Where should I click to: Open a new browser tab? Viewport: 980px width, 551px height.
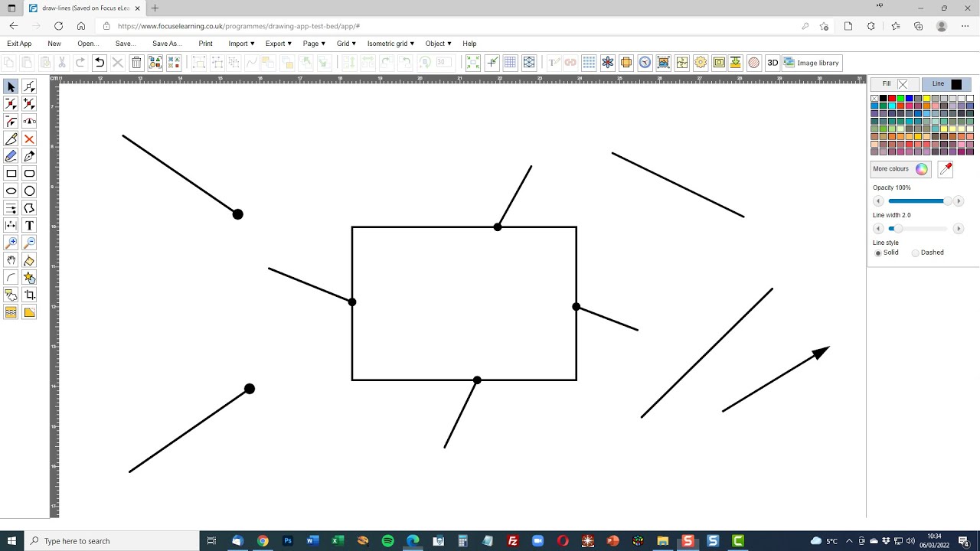tap(155, 8)
